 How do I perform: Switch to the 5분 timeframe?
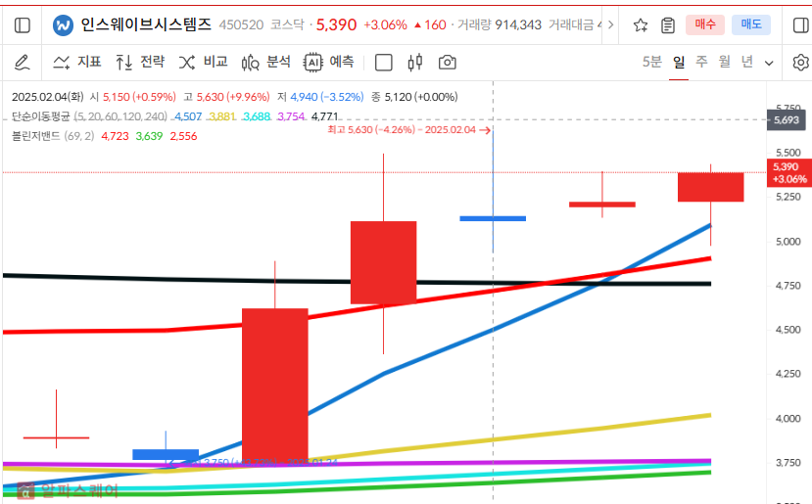[652, 62]
